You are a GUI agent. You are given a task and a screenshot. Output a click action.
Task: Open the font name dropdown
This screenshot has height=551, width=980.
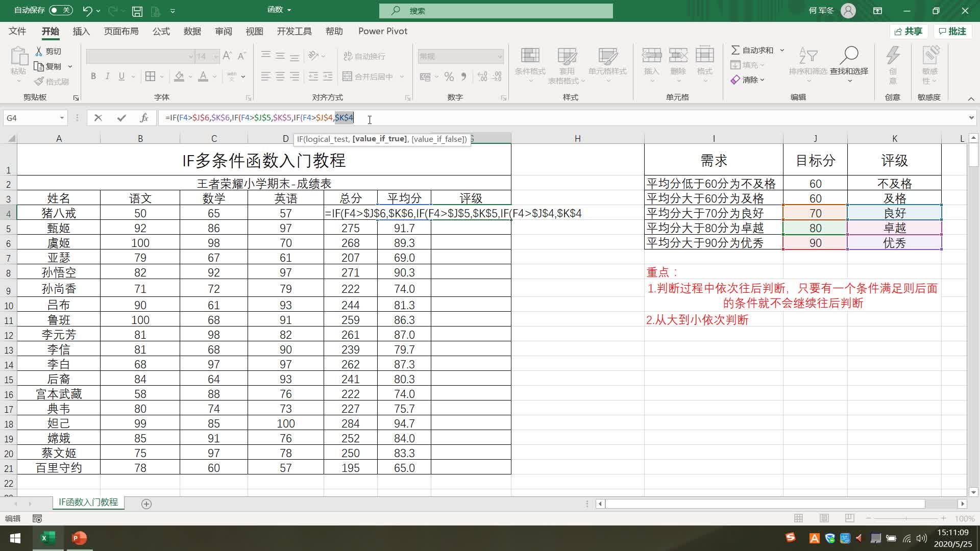tap(191, 56)
